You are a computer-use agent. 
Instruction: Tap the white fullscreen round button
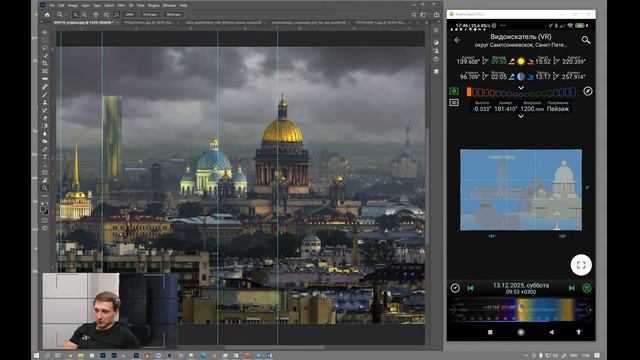point(581,265)
